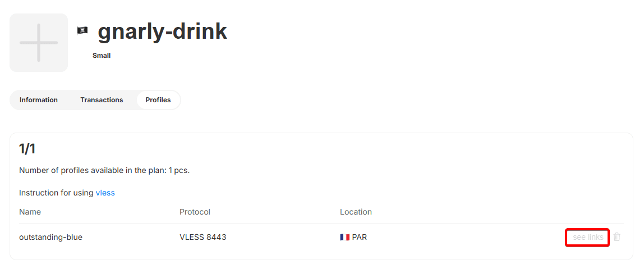Click the Protocol column header

(x=195, y=212)
